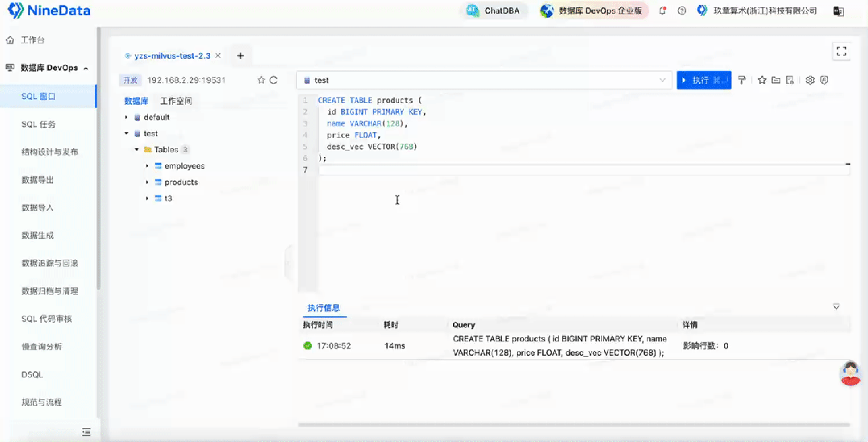
Task: Collapse the left sidebar menu icon
Action: click(86, 432)
